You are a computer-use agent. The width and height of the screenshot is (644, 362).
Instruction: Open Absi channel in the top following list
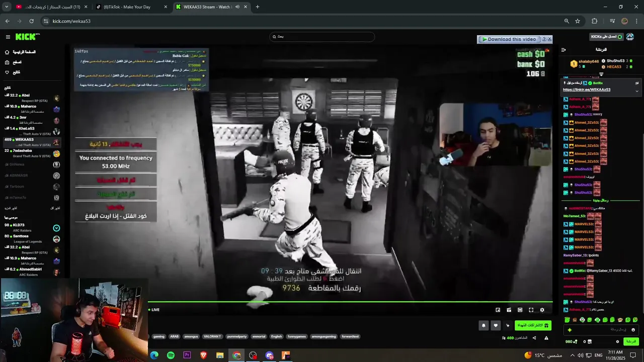[32, 98]
